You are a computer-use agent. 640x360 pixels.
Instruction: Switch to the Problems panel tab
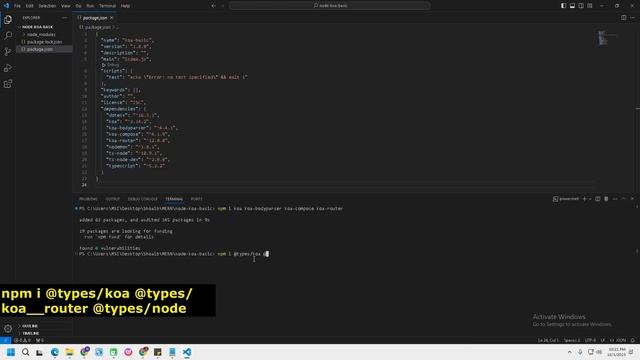tap(88, 199)
